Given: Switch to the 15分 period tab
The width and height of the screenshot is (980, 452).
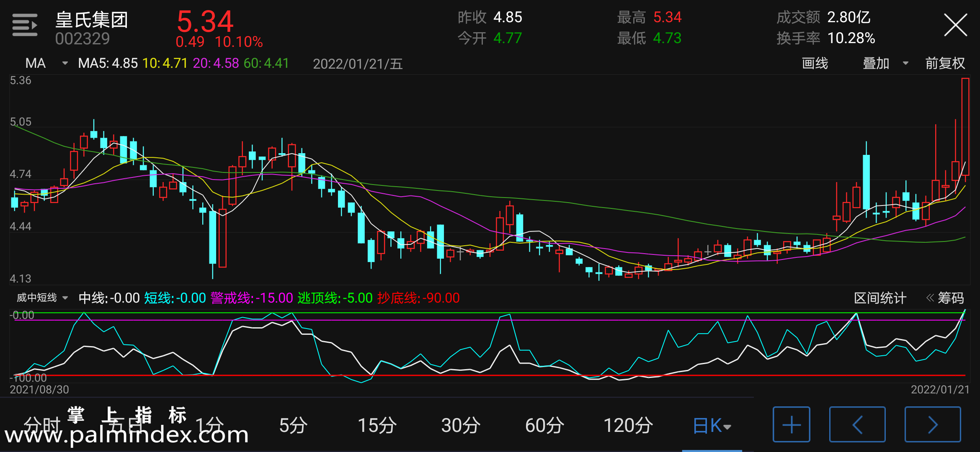Looking at the screenshot, I should [377, 426].
